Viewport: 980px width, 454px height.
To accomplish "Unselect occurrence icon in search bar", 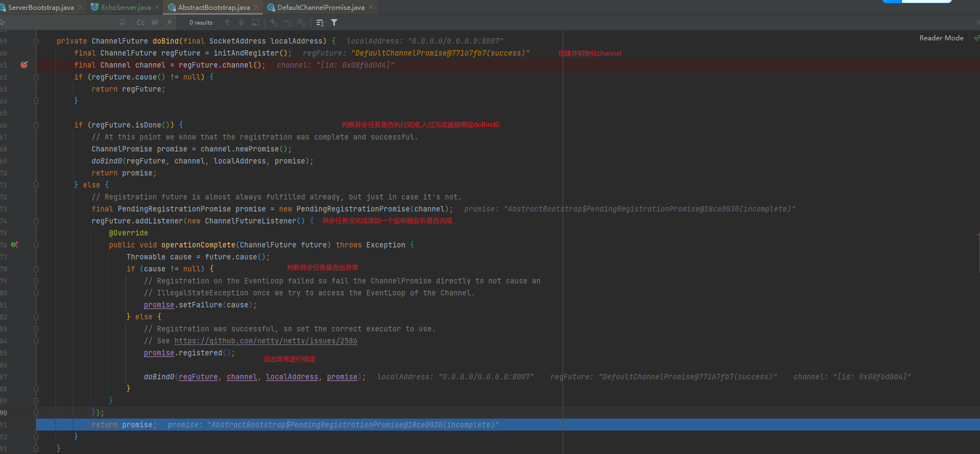I will click(x=288, y=22).
